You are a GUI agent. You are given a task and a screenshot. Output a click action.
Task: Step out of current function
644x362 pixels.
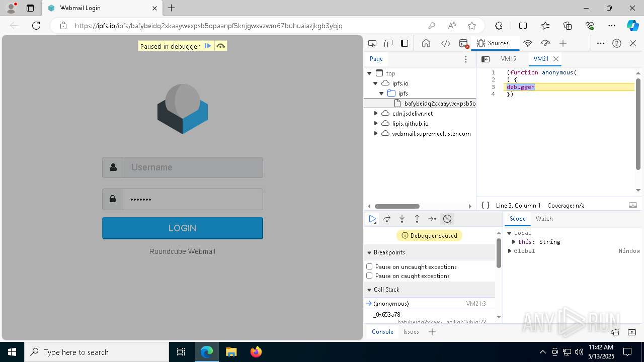(x=417, y=219)
